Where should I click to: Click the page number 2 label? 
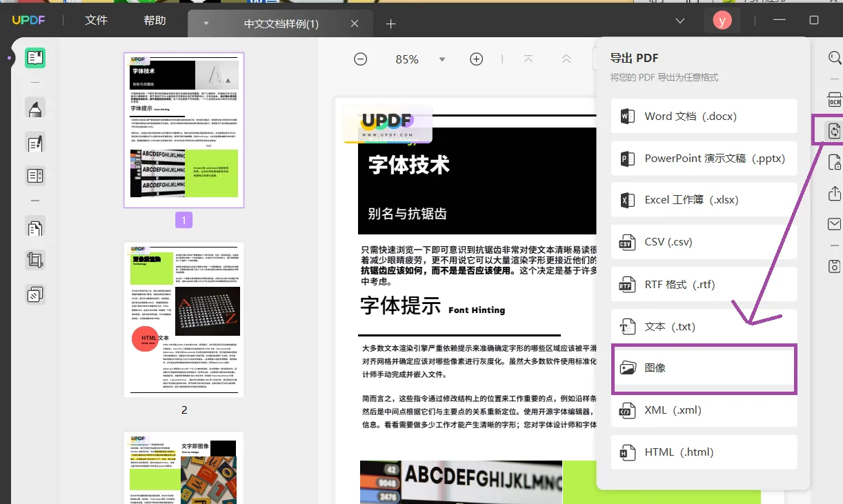point(184,410)
